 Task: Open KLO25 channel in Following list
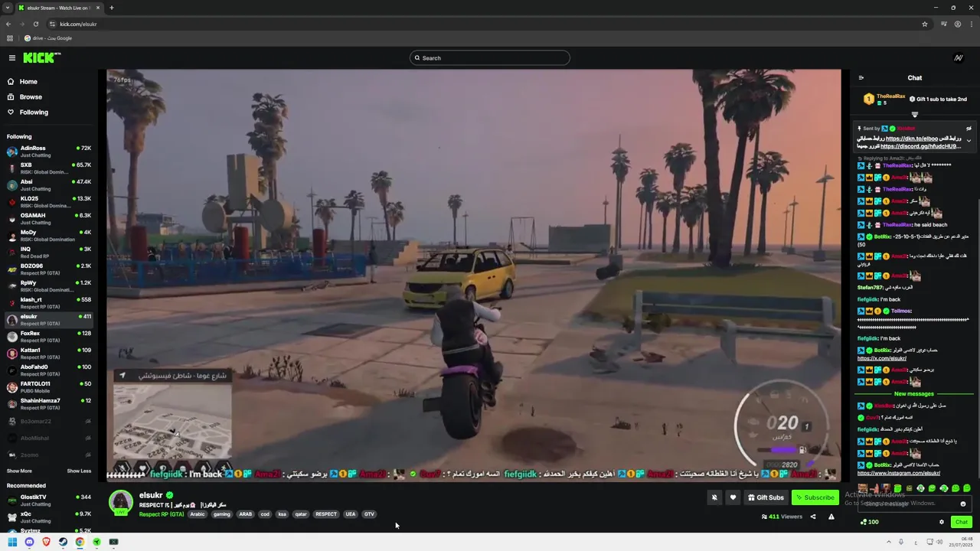point(49,201)
